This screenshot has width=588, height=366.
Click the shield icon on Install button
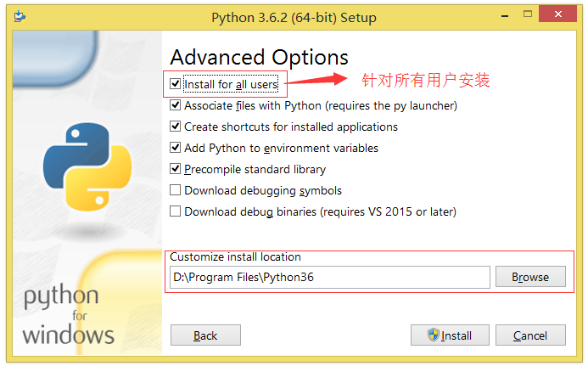pos(433,335)
